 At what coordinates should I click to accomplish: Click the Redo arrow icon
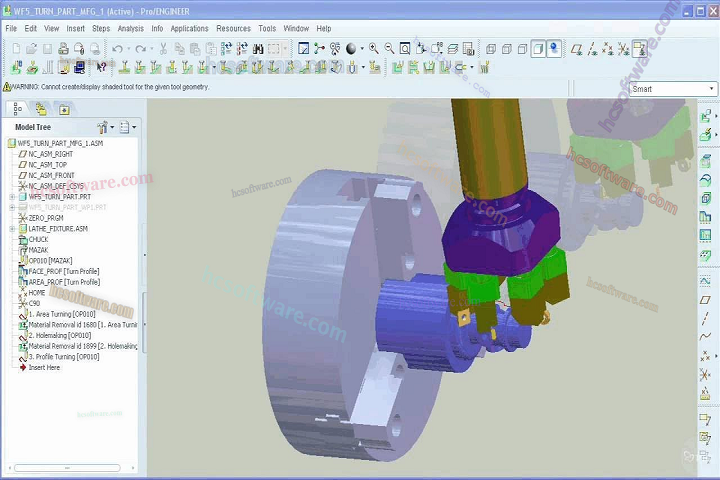[141, 49]
